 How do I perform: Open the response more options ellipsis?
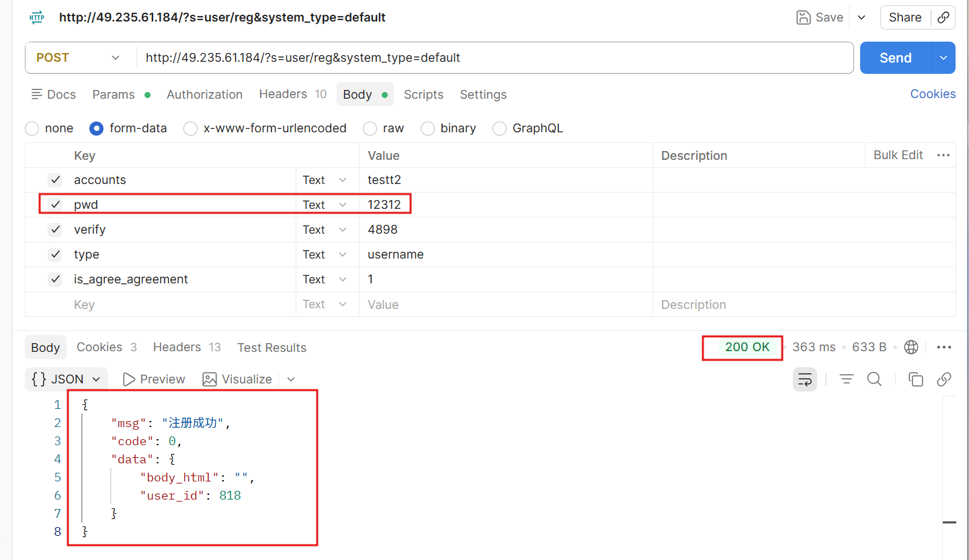(x=943, y=347)
